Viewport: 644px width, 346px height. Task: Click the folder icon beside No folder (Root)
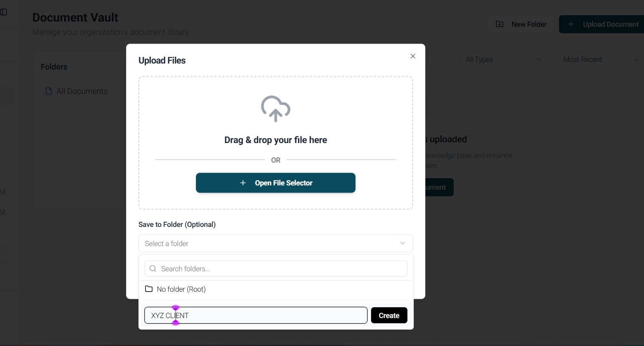pos(149,289)
